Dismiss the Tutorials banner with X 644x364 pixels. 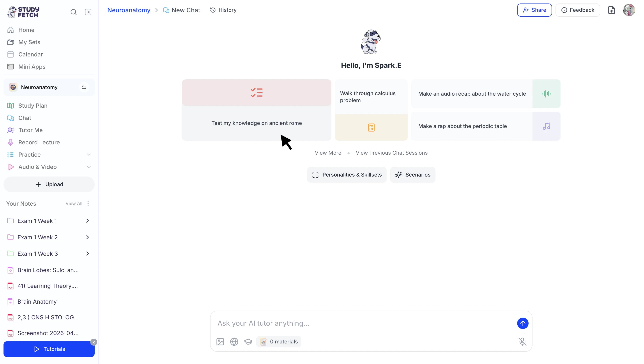[94, 342]
